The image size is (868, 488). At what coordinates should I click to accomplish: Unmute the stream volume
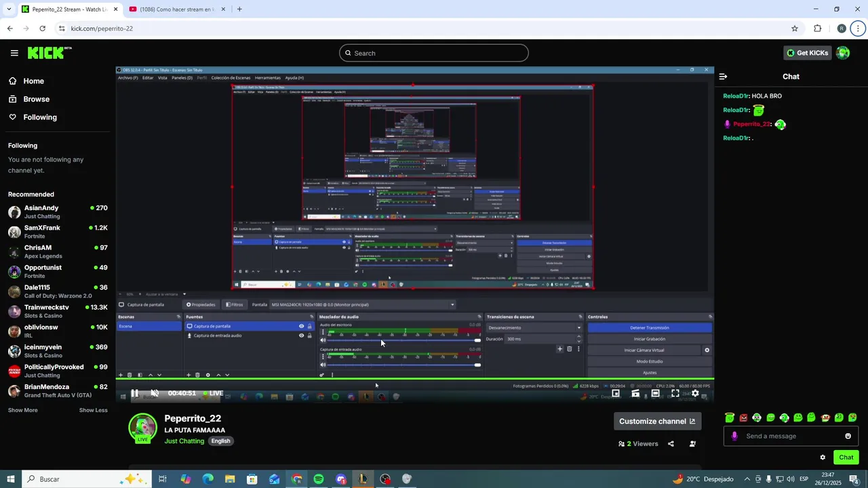[x=155, y=393]
